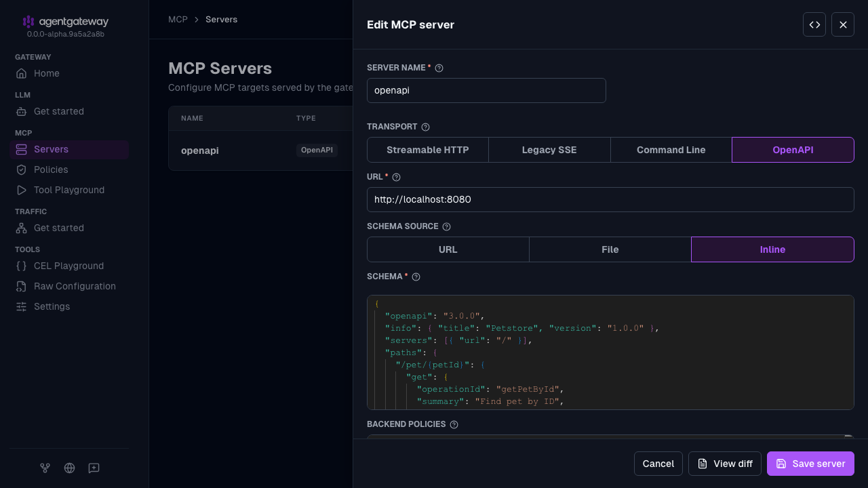Click the Policies shield icon
The image size is (868, 488).
pyautogui.click(x=22, y=169)
